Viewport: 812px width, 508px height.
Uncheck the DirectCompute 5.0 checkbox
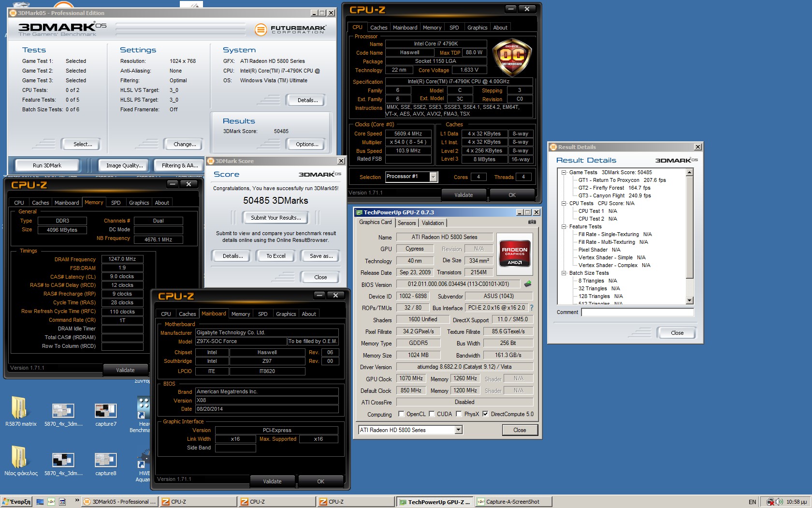tap(485, 414)
